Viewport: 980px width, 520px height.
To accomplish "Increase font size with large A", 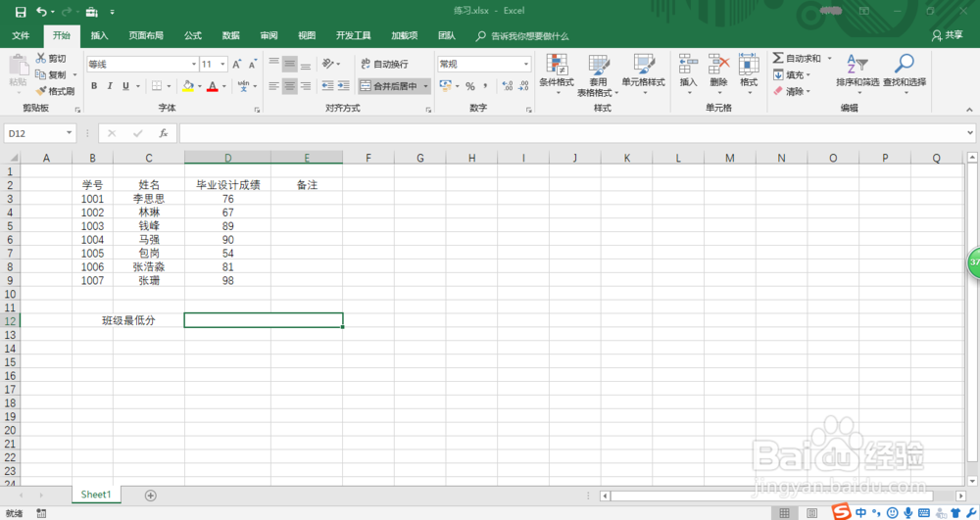I will click(237, 64).
